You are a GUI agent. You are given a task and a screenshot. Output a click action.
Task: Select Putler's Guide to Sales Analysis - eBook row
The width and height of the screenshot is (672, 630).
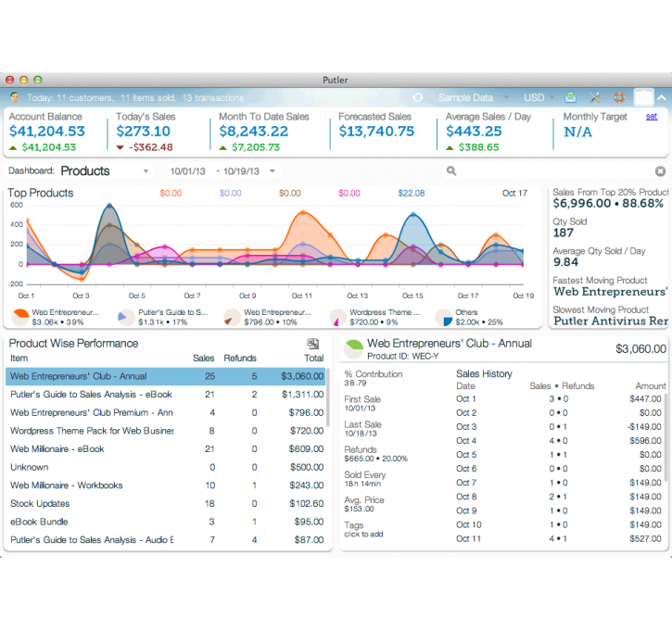click(x=166, y=395)
